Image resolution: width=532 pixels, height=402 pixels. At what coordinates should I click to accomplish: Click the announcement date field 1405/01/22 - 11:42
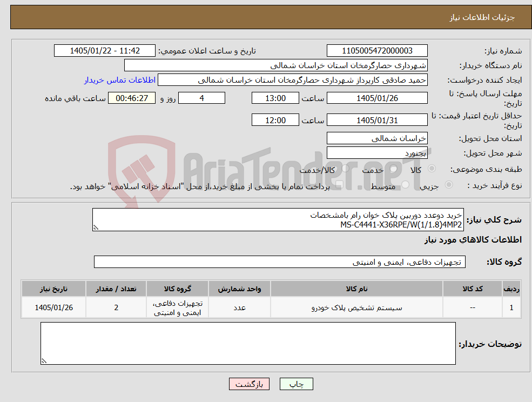point(104,51)
